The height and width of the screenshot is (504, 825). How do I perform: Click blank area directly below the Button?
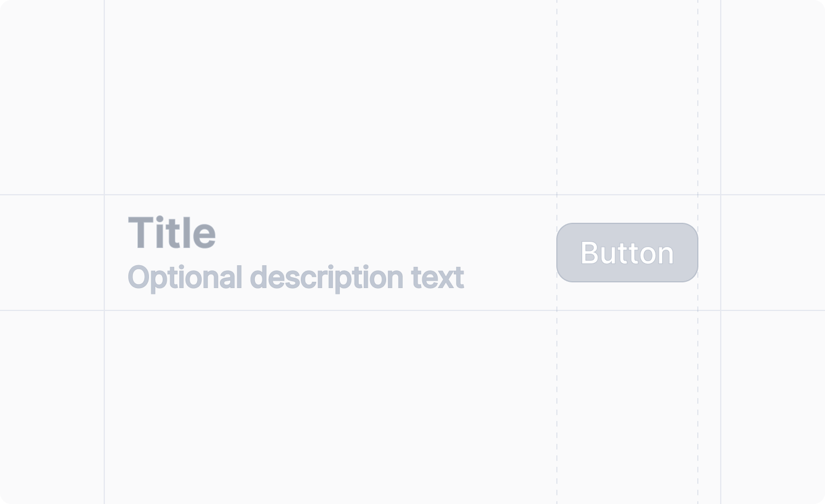[627, 296]
